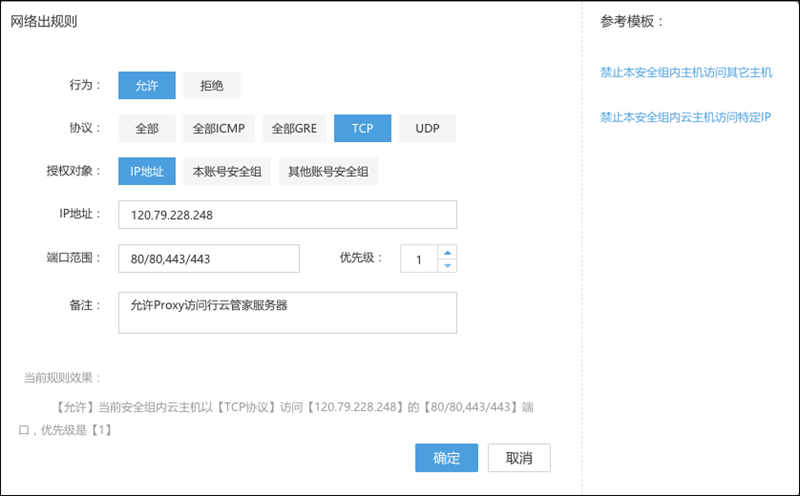800x496 pixels.
Task: Select 其他账号安全组 as authorization object
Action: 328,172
